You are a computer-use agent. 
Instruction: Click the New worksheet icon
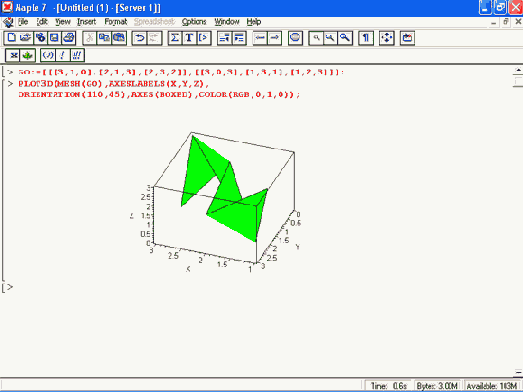tap(11, 38)
